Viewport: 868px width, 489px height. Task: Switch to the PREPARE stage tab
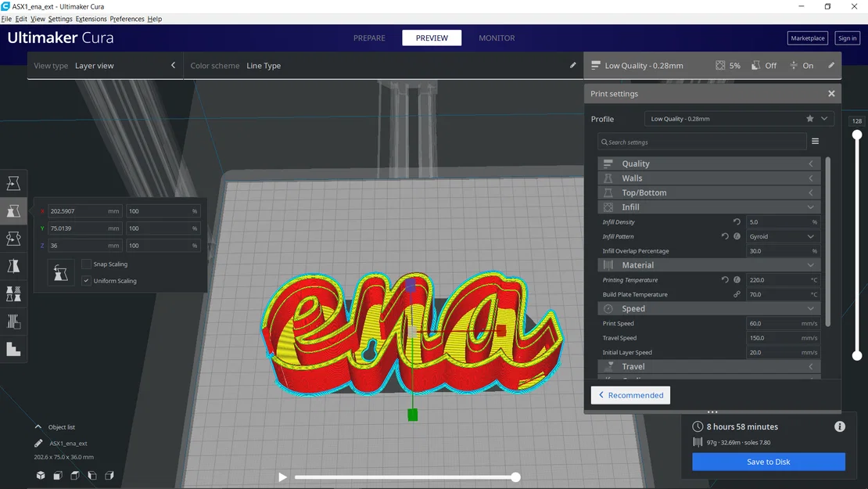(369, 38)
